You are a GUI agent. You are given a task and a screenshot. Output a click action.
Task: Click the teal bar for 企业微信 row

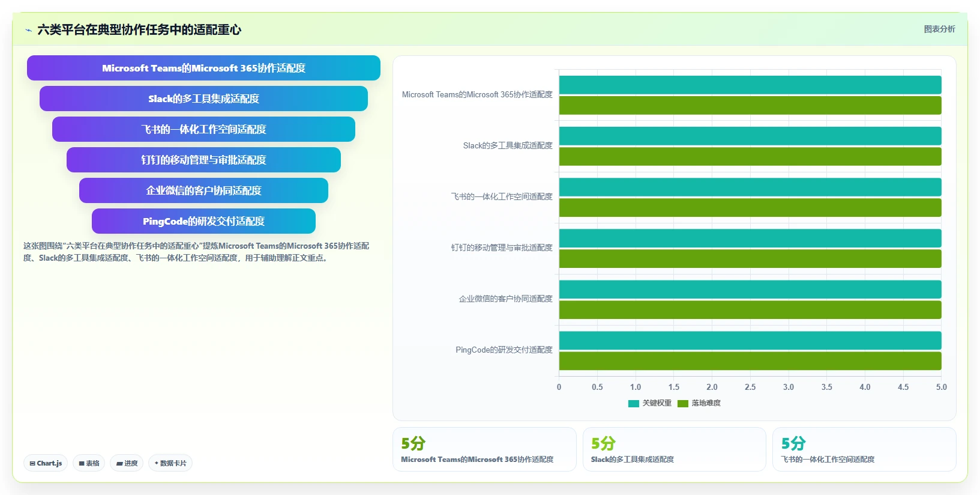(750, 289)
